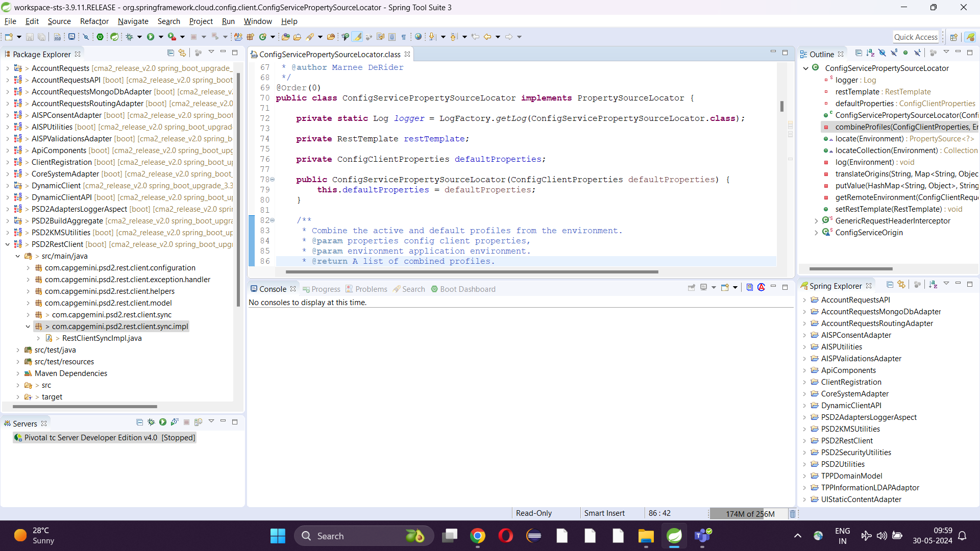Image resolution: width=980 pixels, height=551 pixels.
Task: Toggle Hide Static Members in Outline
Action: [894, 53]
